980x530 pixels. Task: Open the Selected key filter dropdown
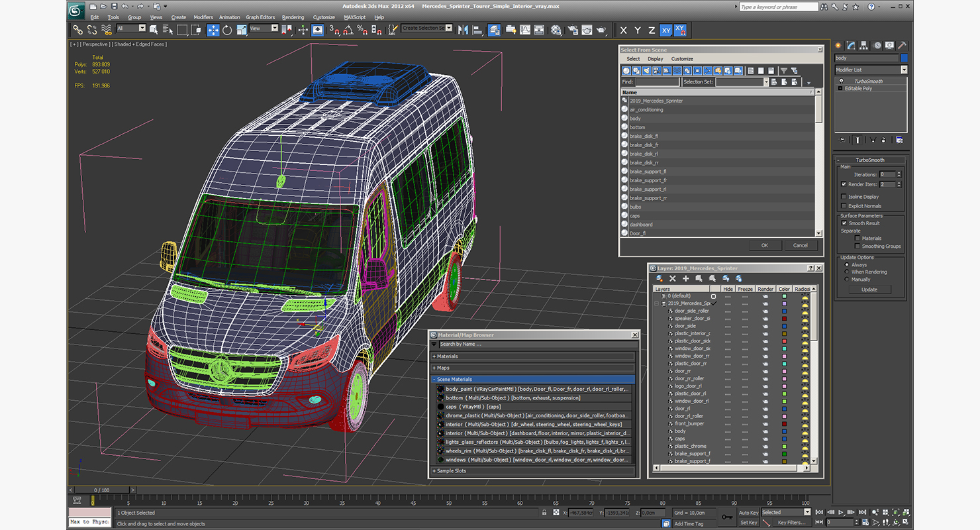pyautogui.click(x=785, y=512)
